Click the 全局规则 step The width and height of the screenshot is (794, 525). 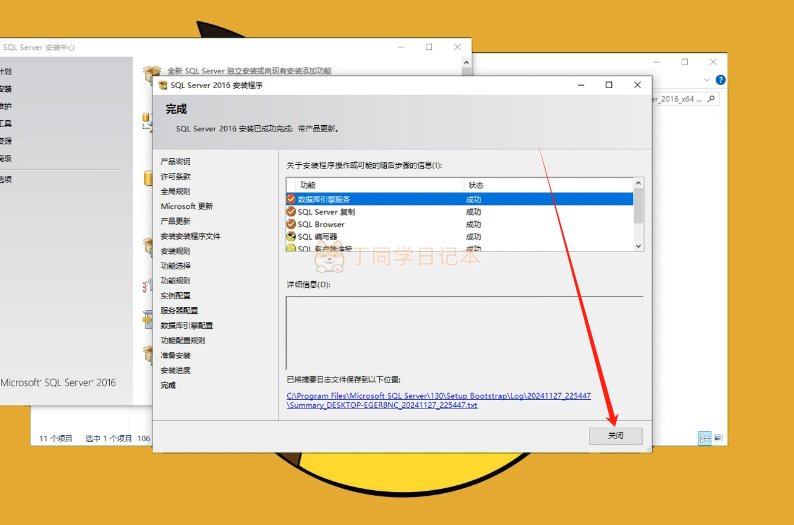click(x=175, y=191)
